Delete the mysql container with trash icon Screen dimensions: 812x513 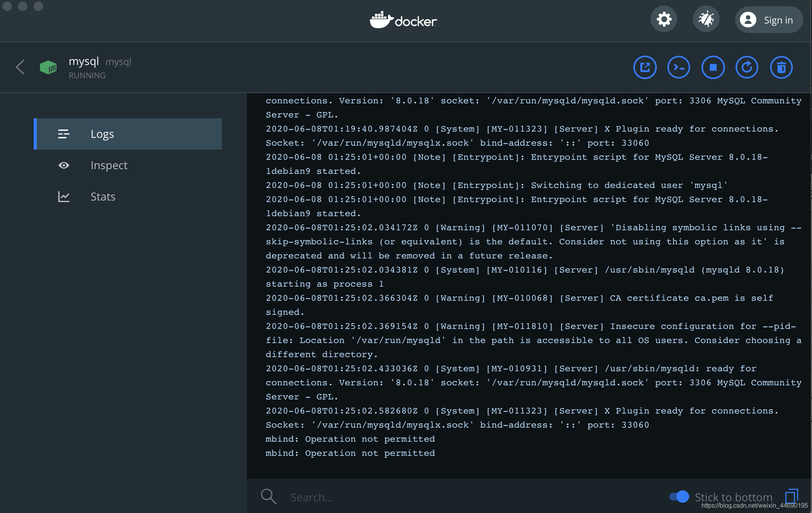pos(781,67)
